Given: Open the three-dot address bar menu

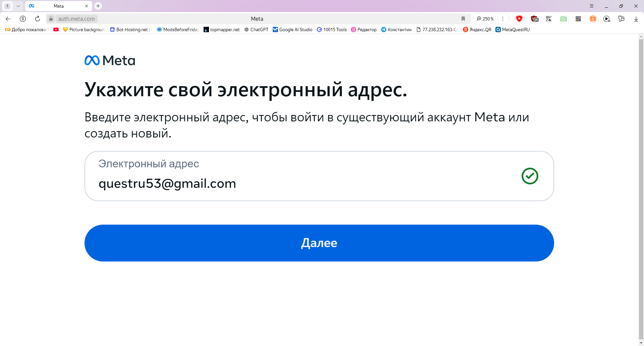Looking at the screenshot, I should tap(503, 19).
